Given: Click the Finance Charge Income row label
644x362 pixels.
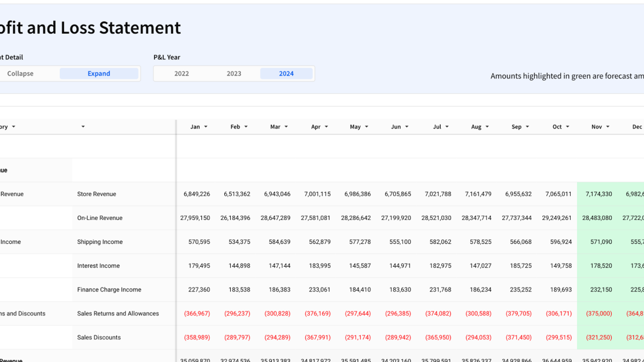Looking at the screenshot, I should pyautogui.click(x=109, y=290).
